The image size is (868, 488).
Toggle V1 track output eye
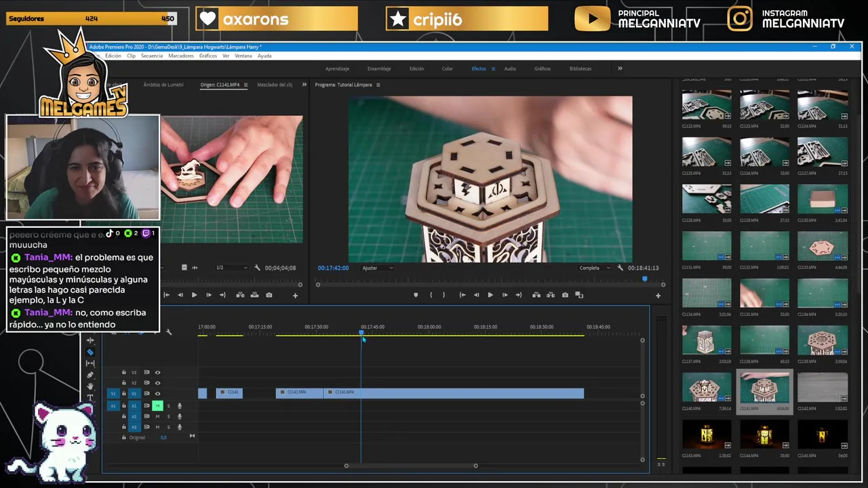(x=157, y=394)
